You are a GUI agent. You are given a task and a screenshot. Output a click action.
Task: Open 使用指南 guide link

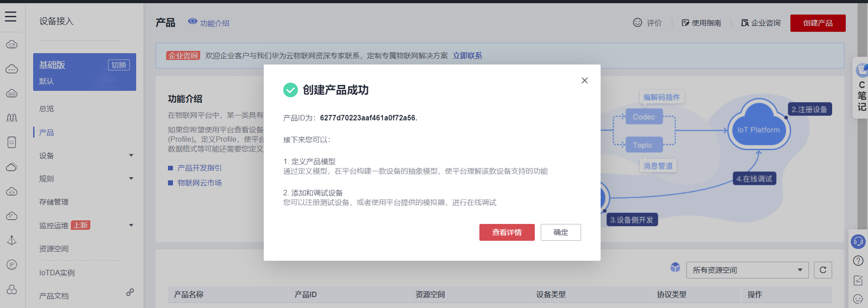pos(701,23)
